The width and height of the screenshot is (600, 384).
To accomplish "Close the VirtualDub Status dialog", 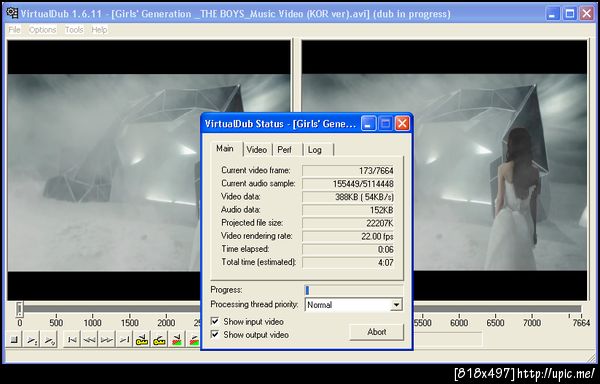I will [402, 124].
